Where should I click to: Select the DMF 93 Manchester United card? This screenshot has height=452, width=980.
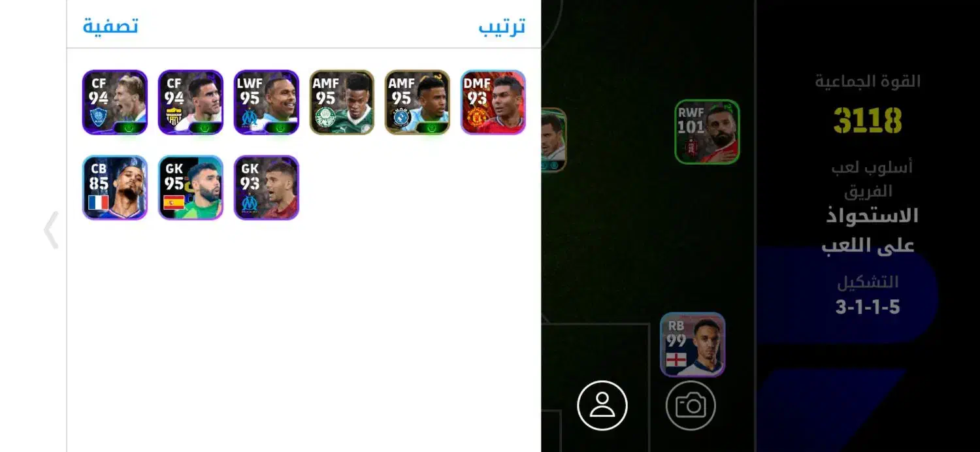click(x=493, y=103)
